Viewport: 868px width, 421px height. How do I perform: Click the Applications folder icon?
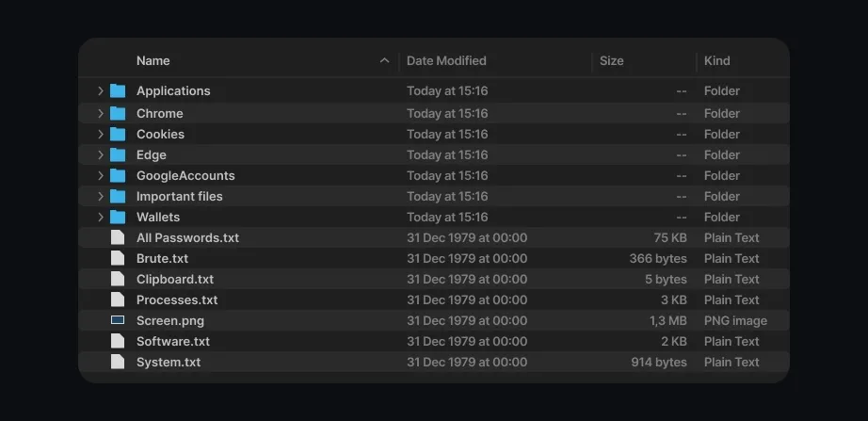click(x=118, y=90)
